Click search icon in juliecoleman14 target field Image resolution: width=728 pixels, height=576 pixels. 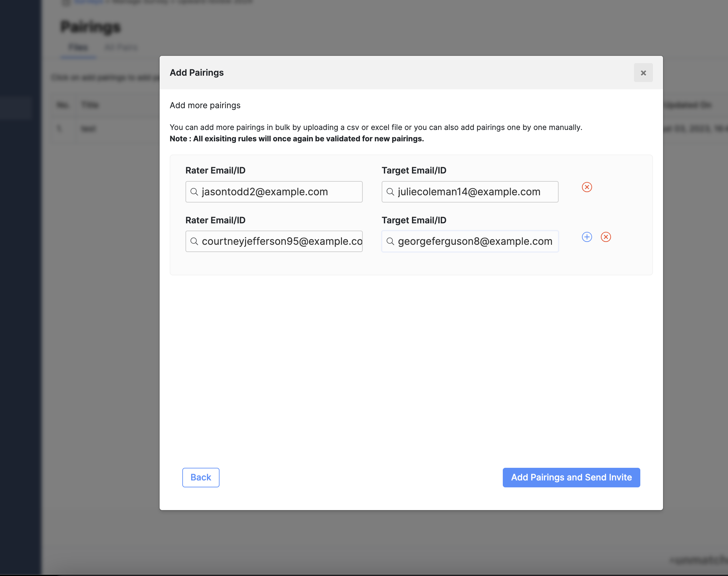(x=390, y=191)
